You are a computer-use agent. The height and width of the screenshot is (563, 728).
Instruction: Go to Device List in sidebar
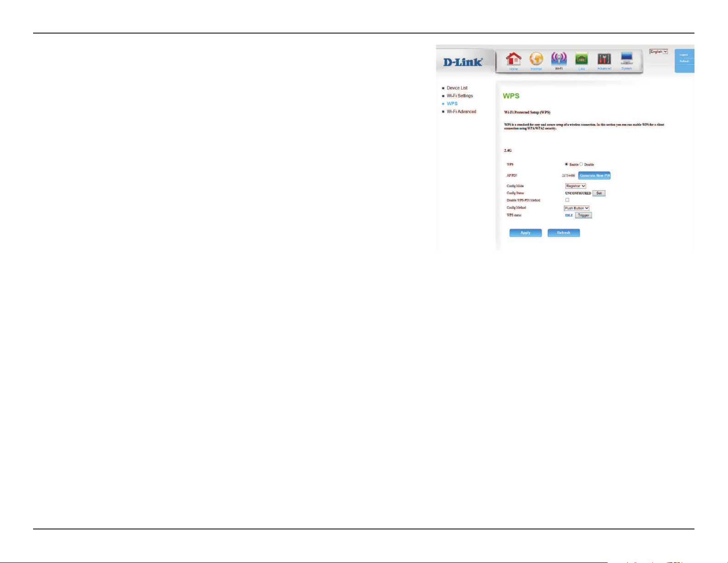point(457,88)
